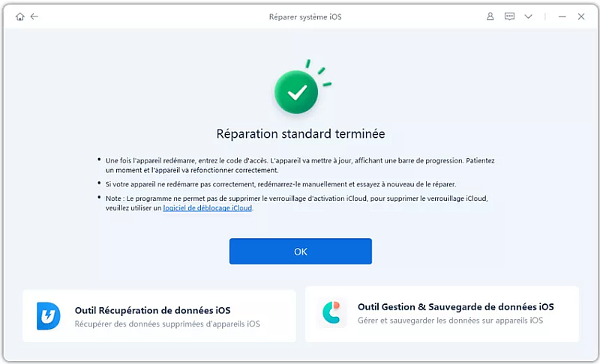Click the first bullet about entering passcode
600x364 pixels.
pos(300,165)
